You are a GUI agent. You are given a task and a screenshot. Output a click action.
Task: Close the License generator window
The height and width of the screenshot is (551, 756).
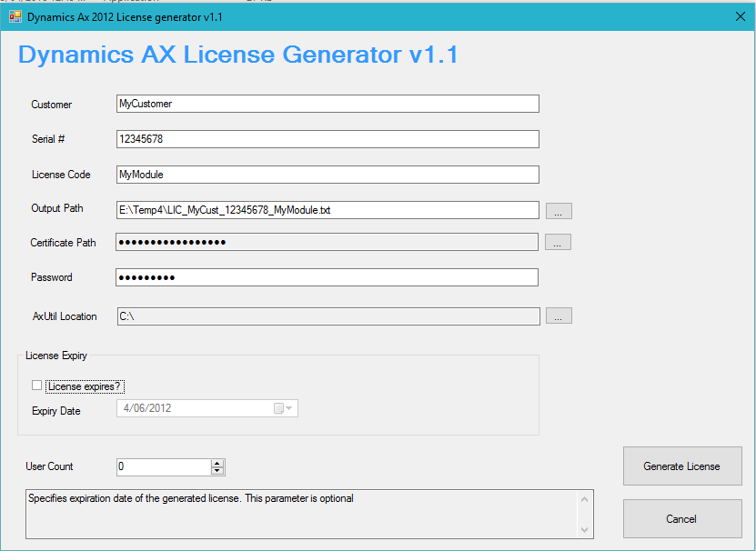pyautogui.click(x=741, y=17)
